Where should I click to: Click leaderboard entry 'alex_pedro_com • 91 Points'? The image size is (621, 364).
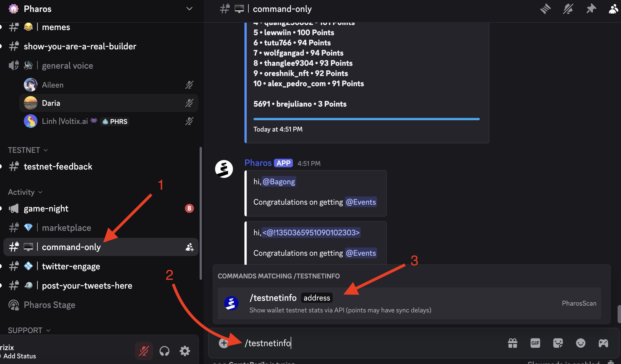click(309, 83)
